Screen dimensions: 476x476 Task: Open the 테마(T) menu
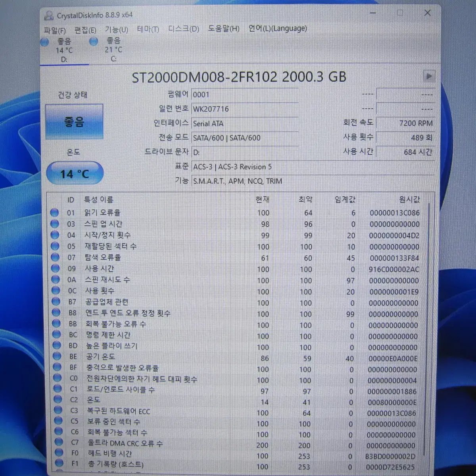tap(148, 29)
